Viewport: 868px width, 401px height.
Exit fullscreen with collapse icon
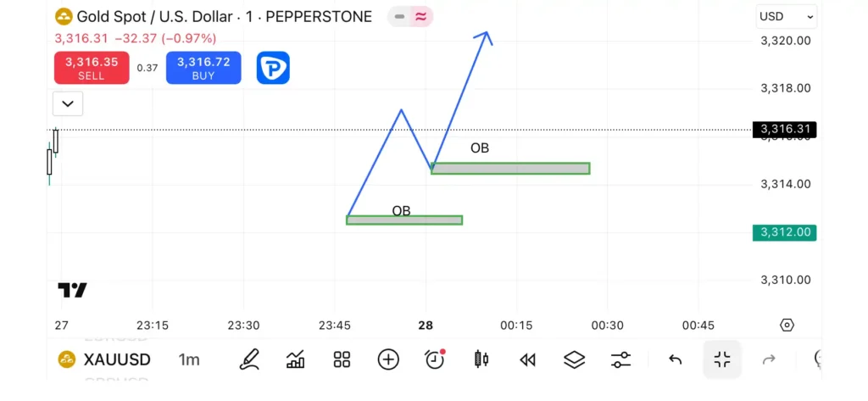(x=722, y=359)
